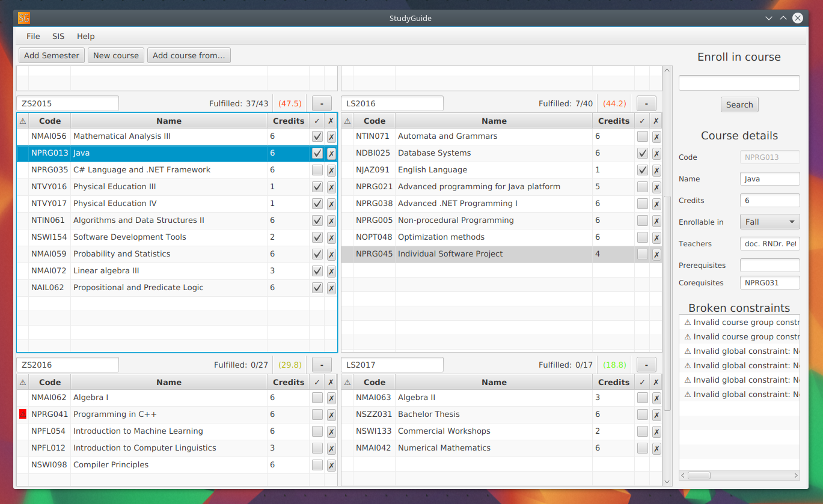Click ✗ icon next to Compiler Principles
Image resolution: width=823 pixels, height=504 pixels.
(x=331, y=465)
